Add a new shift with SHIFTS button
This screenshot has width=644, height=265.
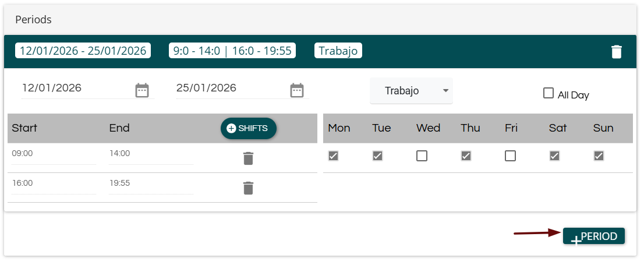(248, 128)
